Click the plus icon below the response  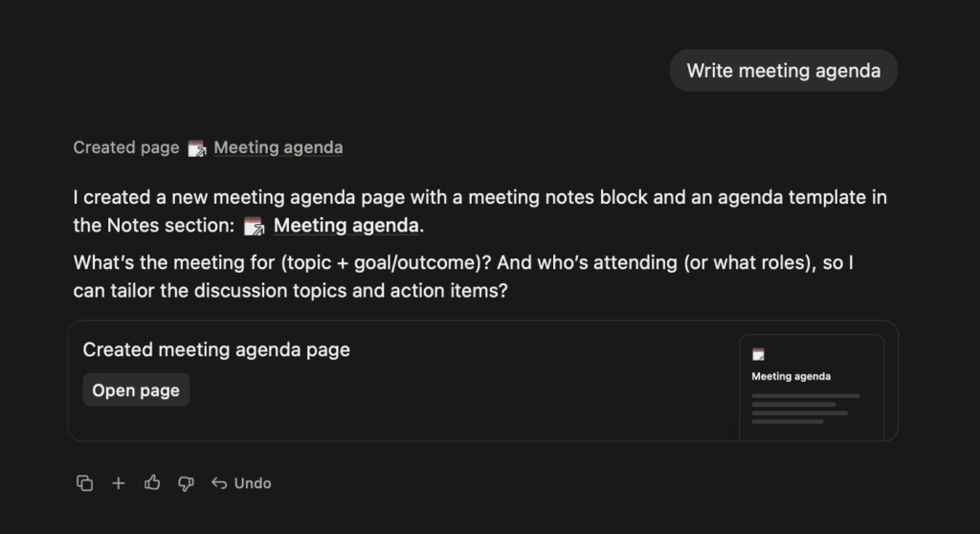[119, 483]
